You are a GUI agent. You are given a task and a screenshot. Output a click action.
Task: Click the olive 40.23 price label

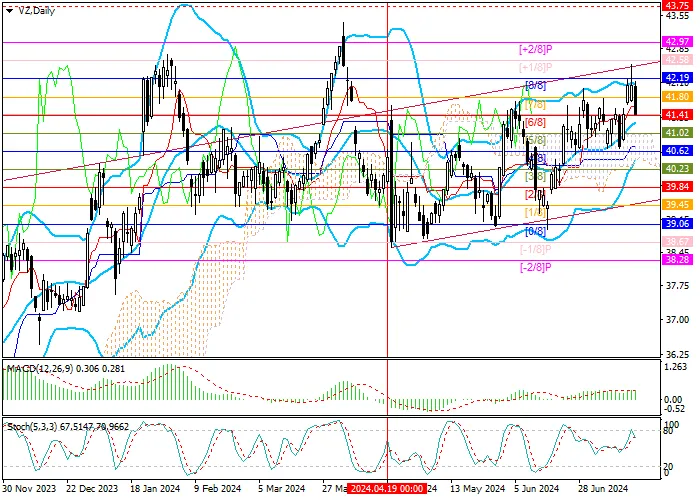(677, 169)
